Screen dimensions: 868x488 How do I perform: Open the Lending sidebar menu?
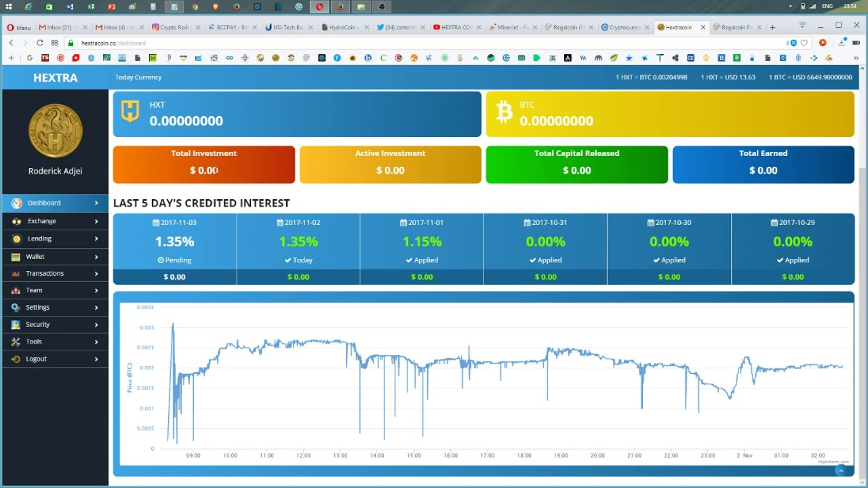(55, 239)
